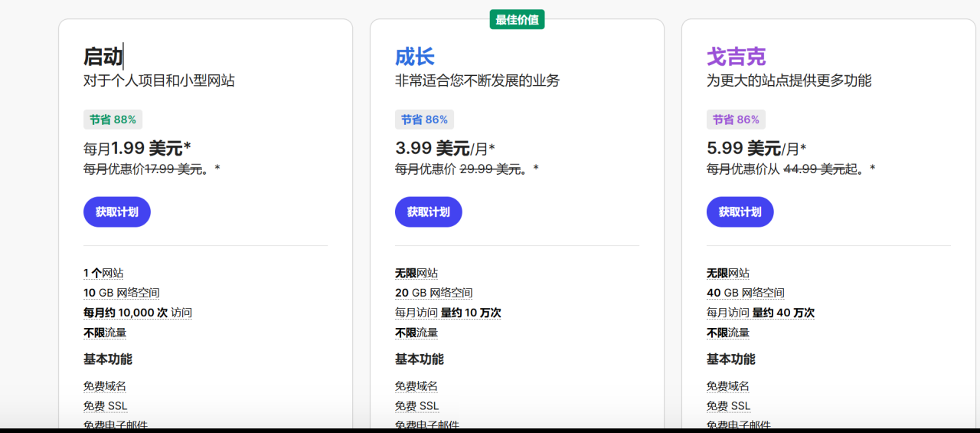
Task: Click the 20 GB 网络空间 feature
Action: coord(433,293)
